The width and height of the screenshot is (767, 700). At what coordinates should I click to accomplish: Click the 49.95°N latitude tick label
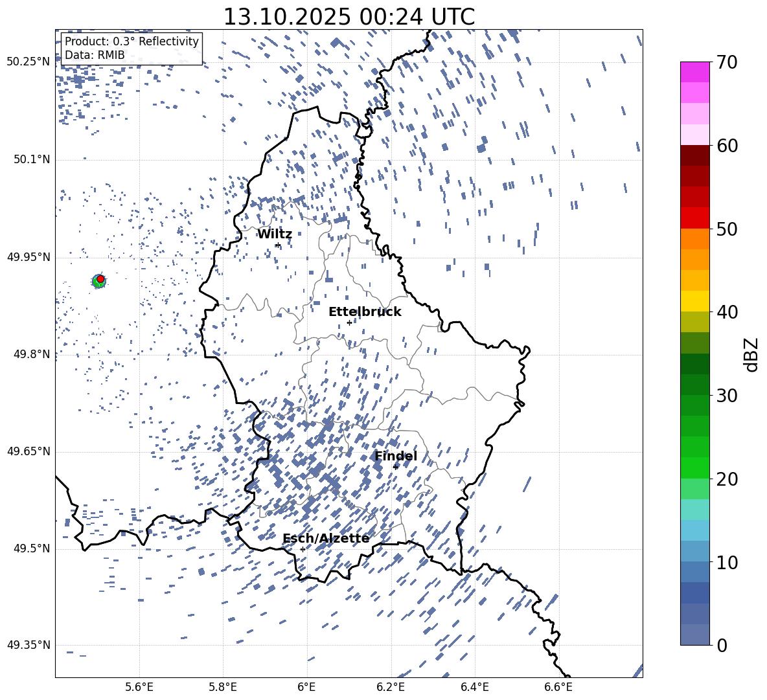(29, 257)
